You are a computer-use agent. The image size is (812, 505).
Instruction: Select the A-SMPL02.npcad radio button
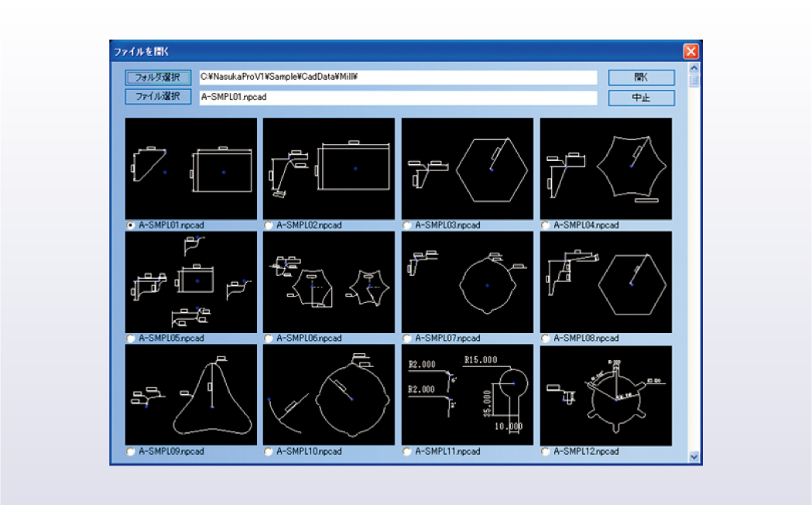coord(268,225)
